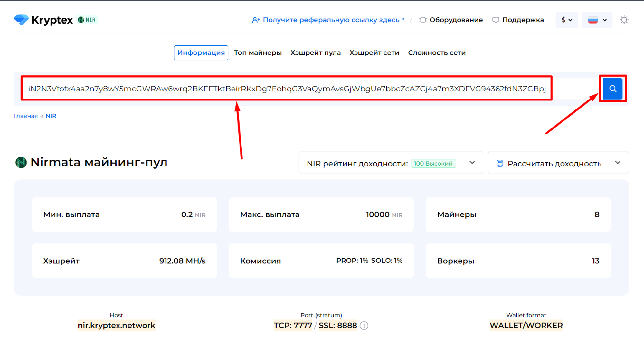Click the Мин. выплата 0.2 NIR card

click(124, 215)
